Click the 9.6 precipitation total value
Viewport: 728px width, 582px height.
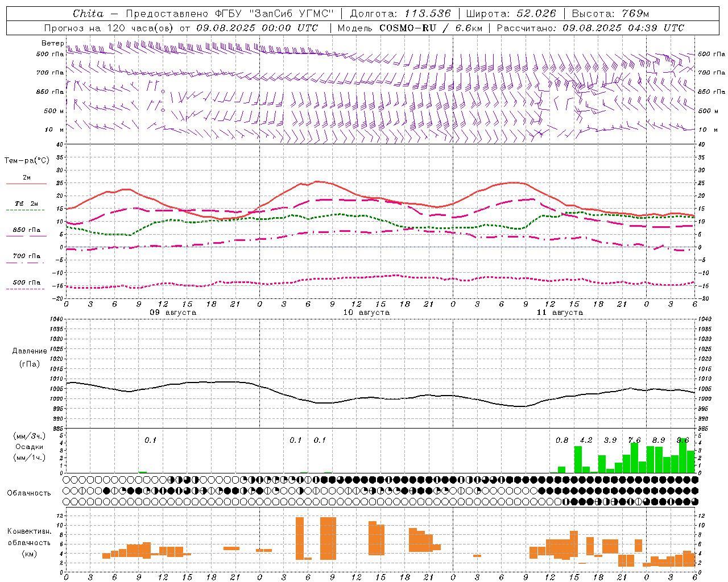682,440
